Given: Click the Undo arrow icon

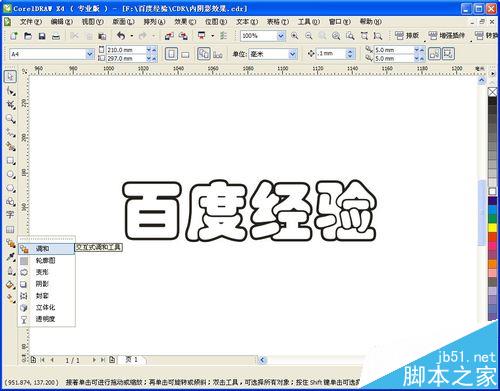Looking at the screenshot, I should coord(121,36).
